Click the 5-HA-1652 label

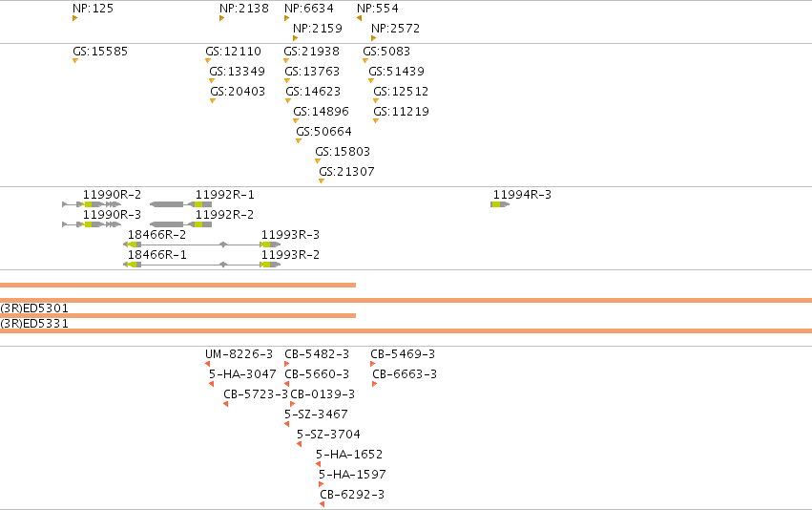pyautogui.click(x=349, y=455)
